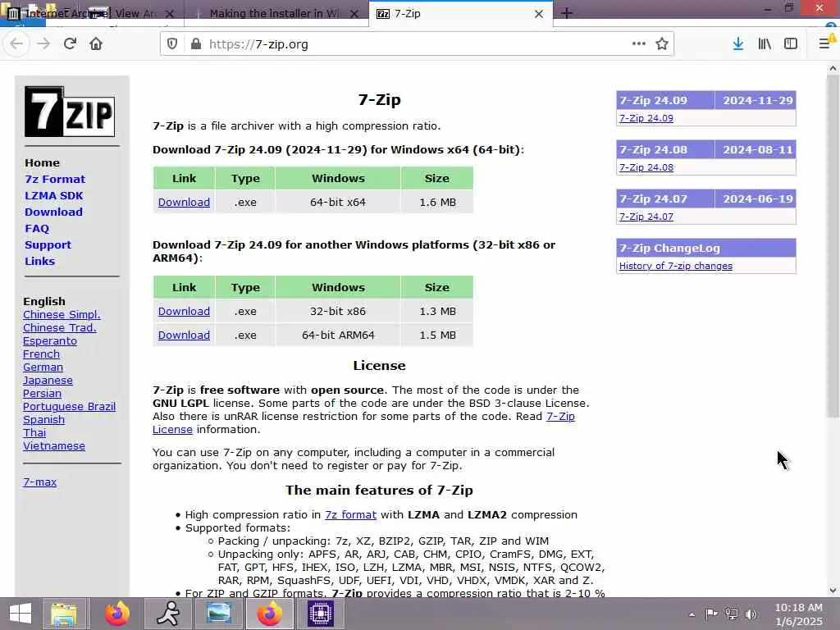The image size is (840, 630).
Task: Open the Firefox home page icon
Action: [96, 44]
